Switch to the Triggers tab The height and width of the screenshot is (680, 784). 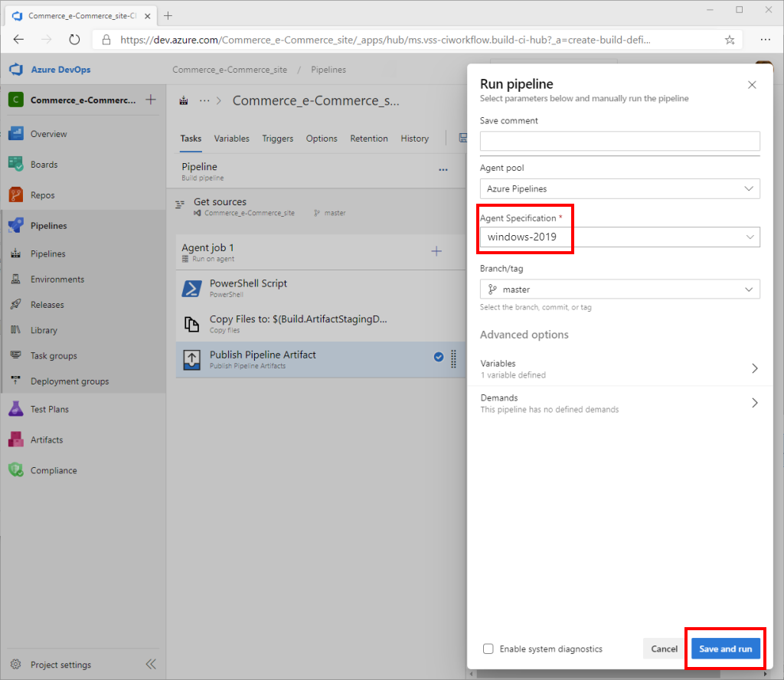(277, 139)
